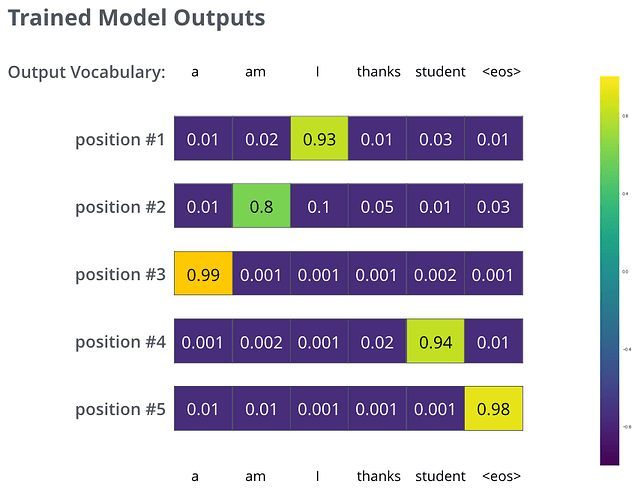
Task: Click the 0.02 cell in position #4 row
Action: [x=378, y=342]
